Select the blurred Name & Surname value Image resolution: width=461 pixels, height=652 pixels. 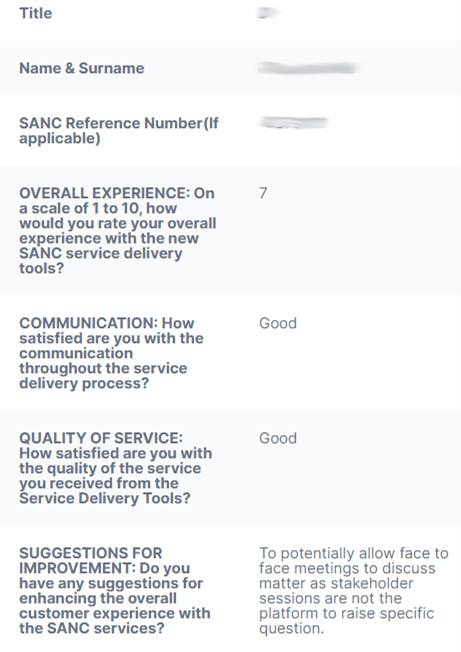tap(308, 68)
